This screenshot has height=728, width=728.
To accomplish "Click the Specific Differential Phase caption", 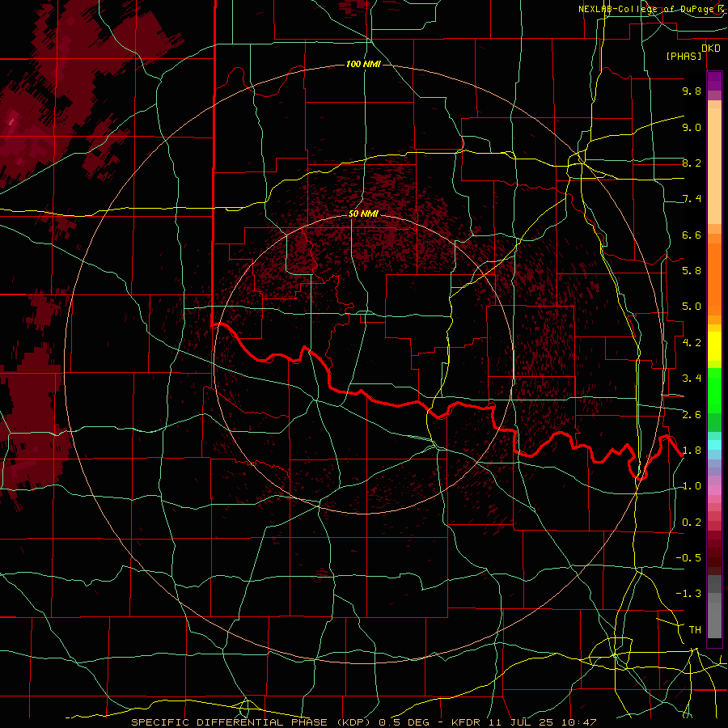I will click(363, 722).
